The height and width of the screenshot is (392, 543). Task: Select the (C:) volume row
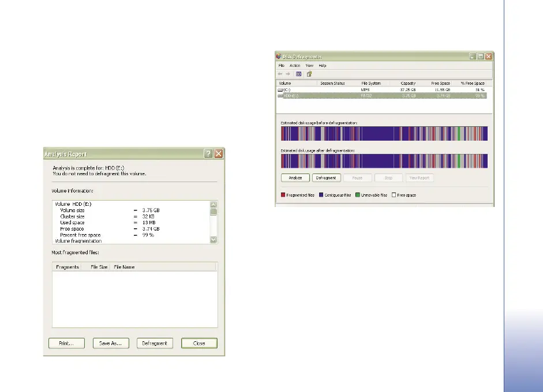coord(381,90)
